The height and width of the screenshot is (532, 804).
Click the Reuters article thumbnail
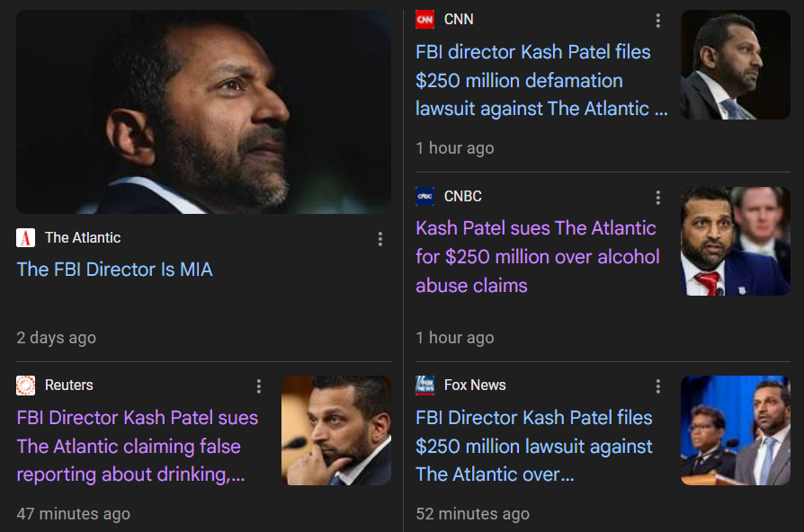pos(336,430)
